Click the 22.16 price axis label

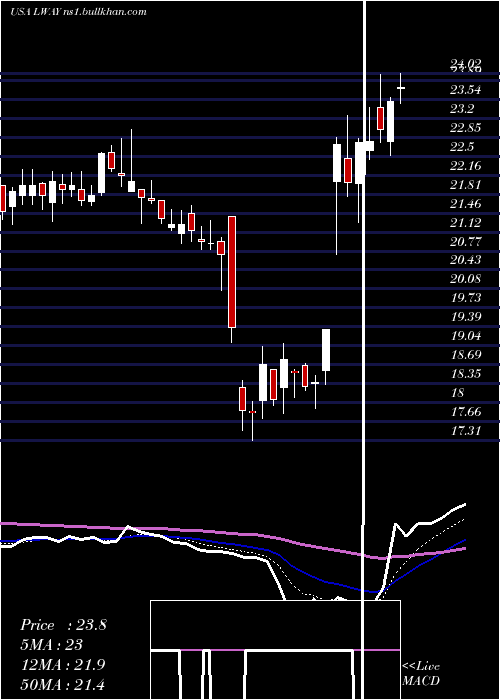coord(465,166)
